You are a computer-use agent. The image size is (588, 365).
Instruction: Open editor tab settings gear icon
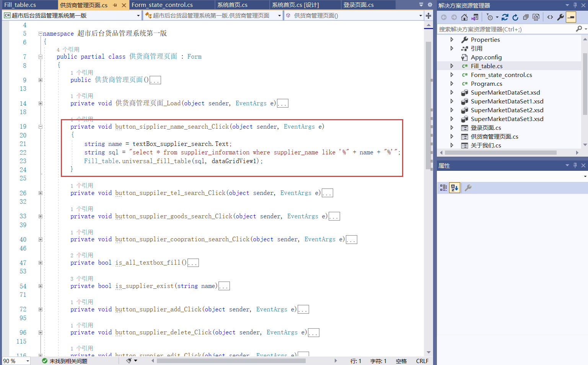[x=430, y=5]
